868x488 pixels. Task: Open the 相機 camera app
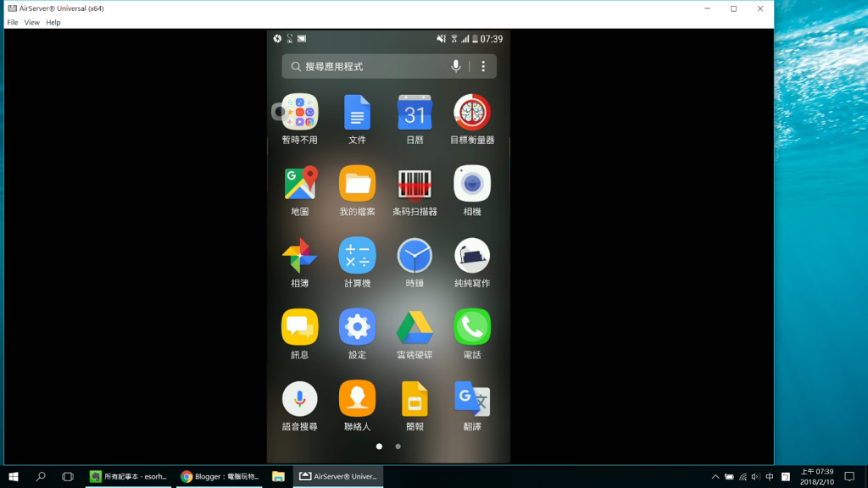point(472,183)
